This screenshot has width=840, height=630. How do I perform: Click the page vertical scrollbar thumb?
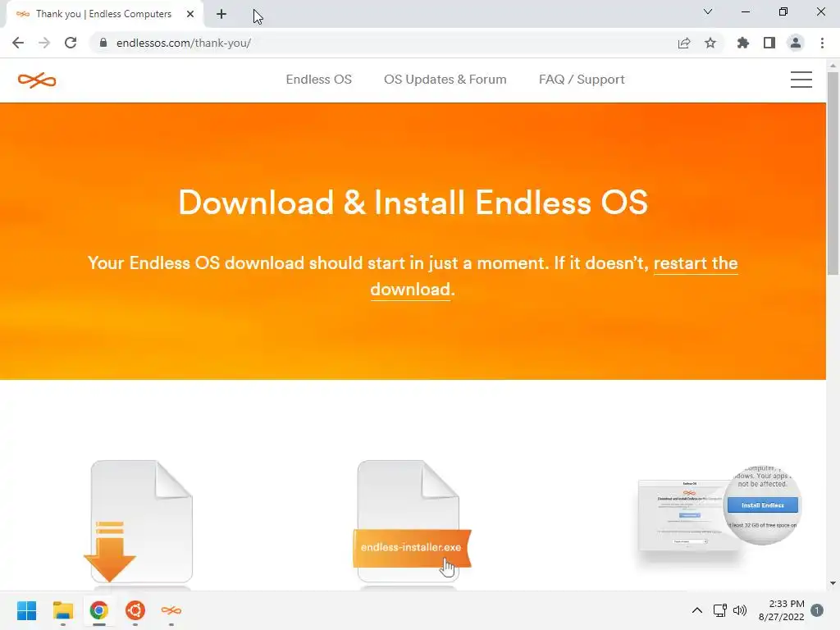click(x=833, y=172)
